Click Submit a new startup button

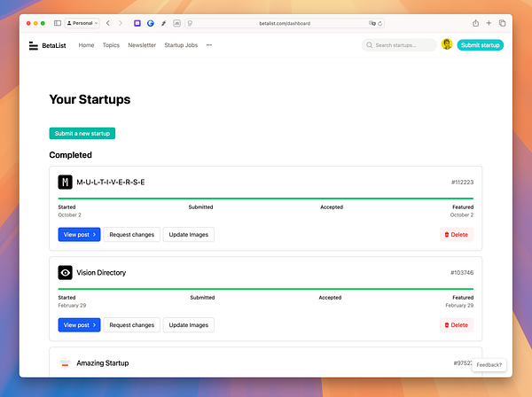pyautogui.click(x=82, y=133)
